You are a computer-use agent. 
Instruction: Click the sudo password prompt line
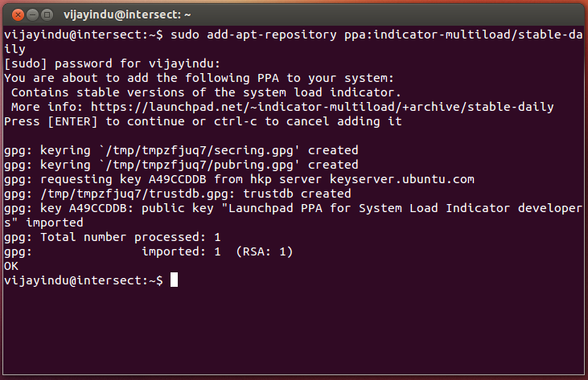[x=112, y=63]
